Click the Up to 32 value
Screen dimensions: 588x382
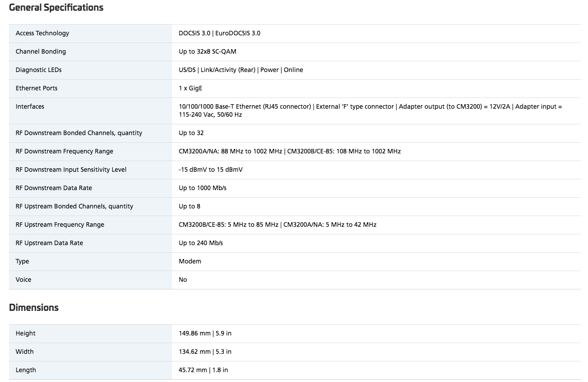(191, 133)
